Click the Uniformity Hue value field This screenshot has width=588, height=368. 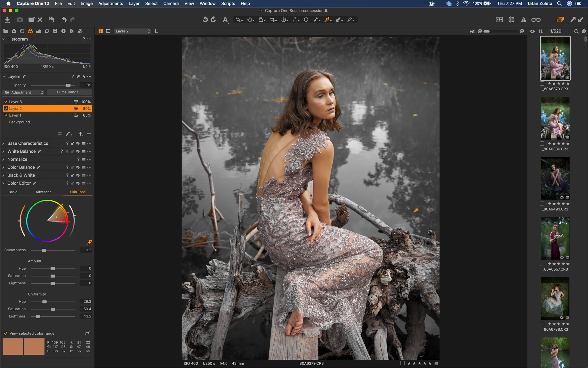[x=86, y=302]
